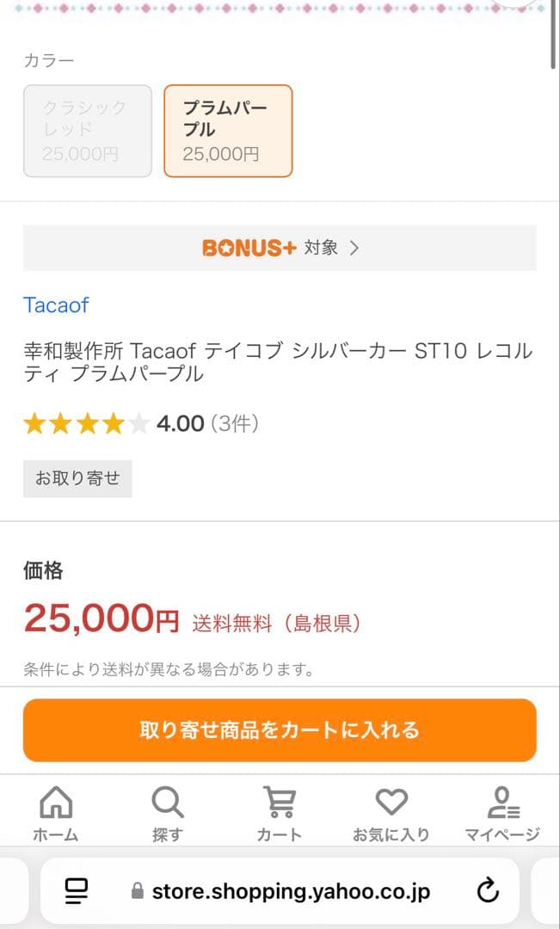The height and width of the screenshot is (929, 560).
Task: Select the プラムパープル color option
Action: (227, 131)
